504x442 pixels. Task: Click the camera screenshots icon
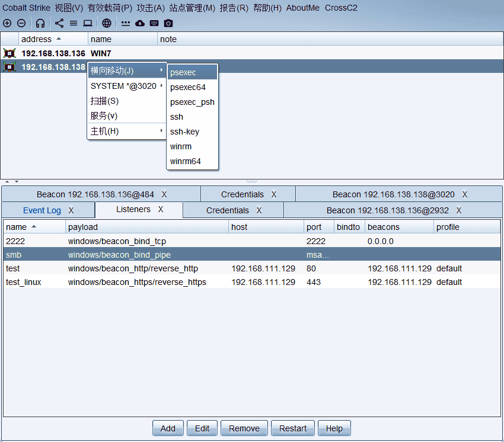(x=168, y=23)
